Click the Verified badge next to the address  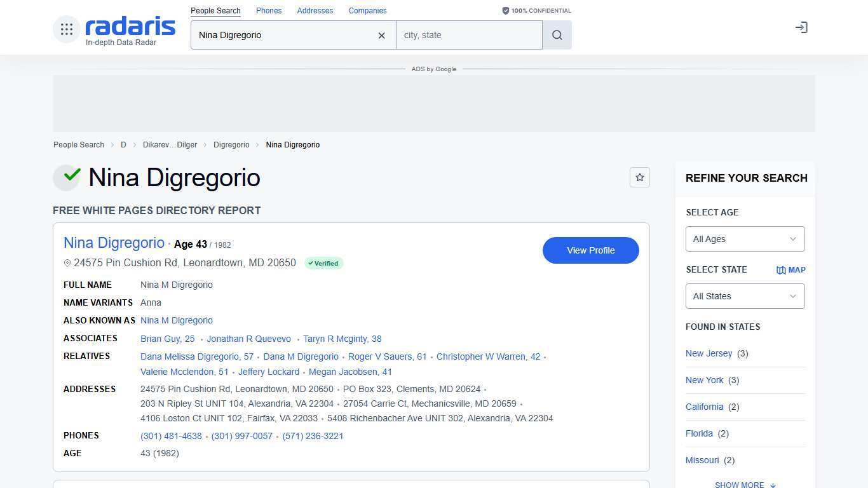323,262
